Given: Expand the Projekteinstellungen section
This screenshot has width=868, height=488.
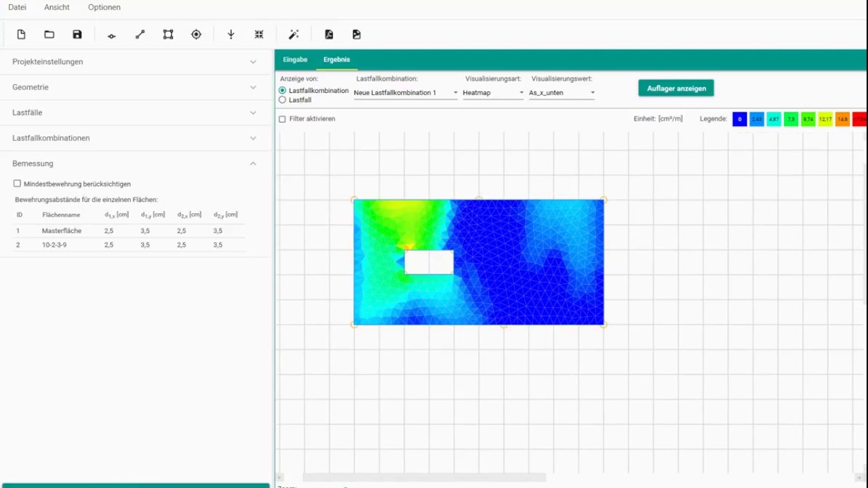Looking at the screenshot, I should 136,62.
